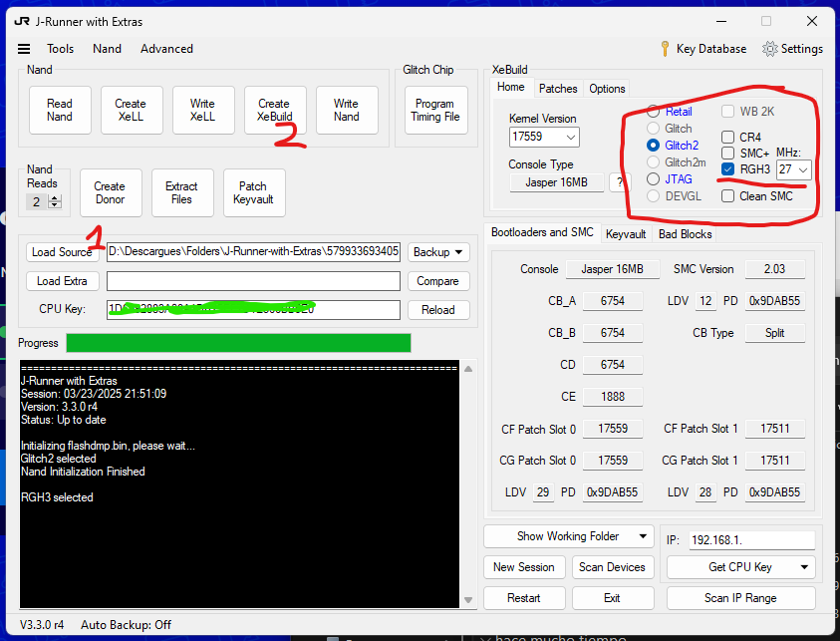840x641 pixels.
Task: Click the empty Load Extra path field
Action: tap(253, 281)
